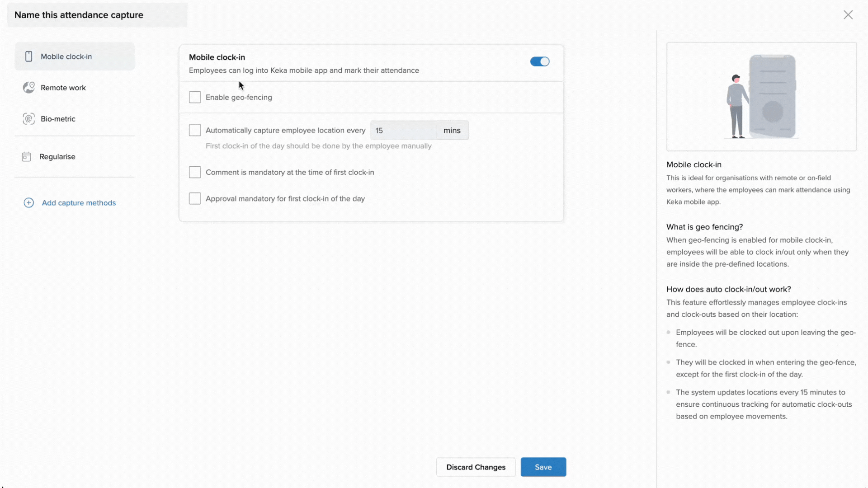Close the attendance capture dialog
The height and width of the screenshot is (488, 868).
(x=848, y=15)
